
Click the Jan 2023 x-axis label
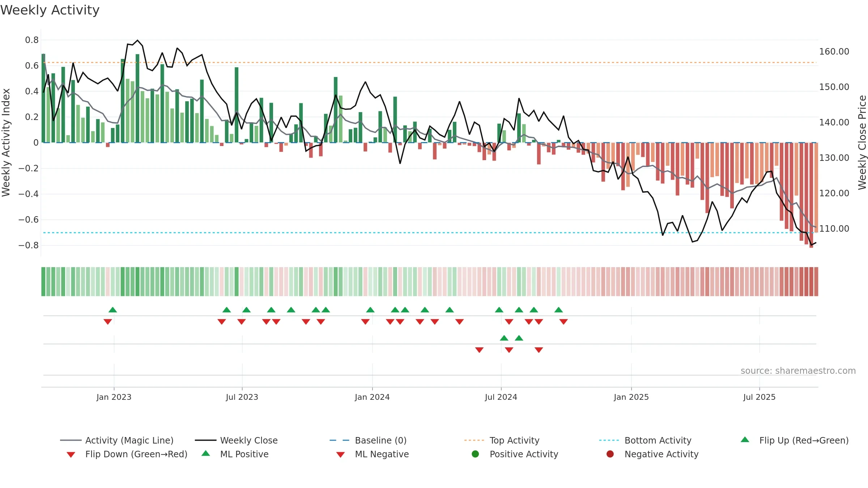[x=114, y=397]
